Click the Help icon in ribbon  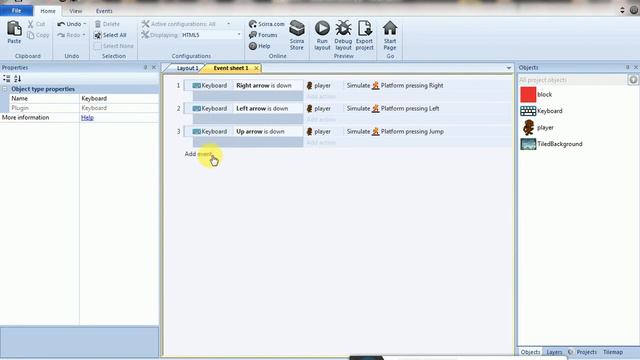[253, 47]
